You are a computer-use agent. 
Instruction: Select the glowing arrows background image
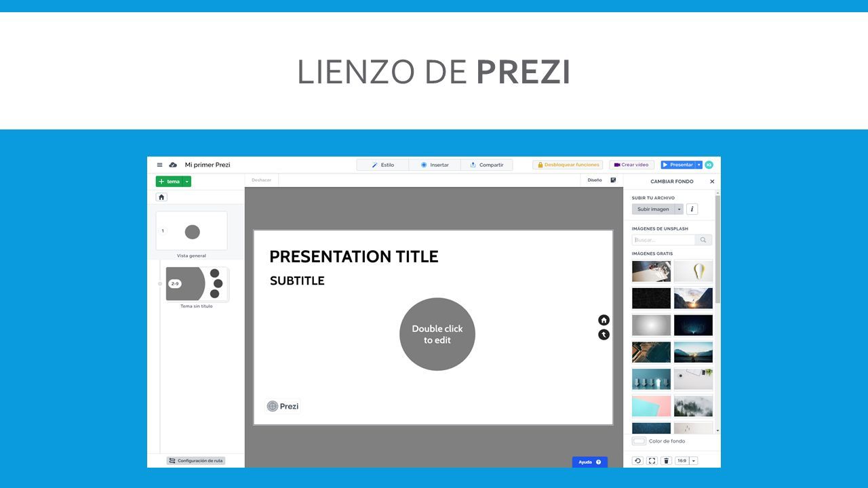(651, 379)
